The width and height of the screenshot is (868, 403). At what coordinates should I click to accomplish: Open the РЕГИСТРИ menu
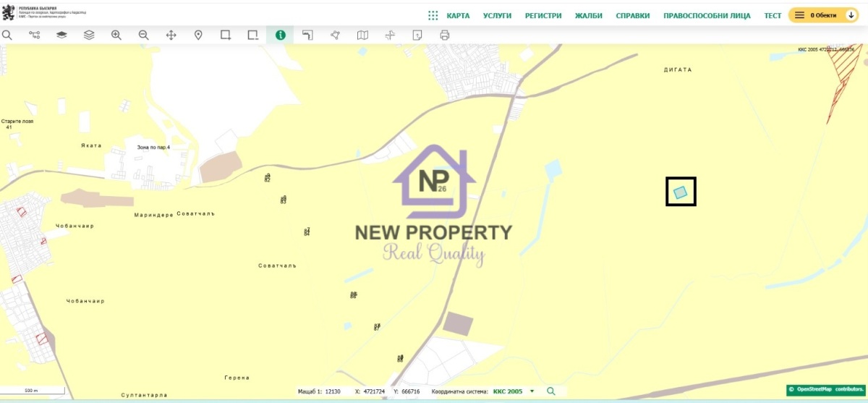point(543,15)
